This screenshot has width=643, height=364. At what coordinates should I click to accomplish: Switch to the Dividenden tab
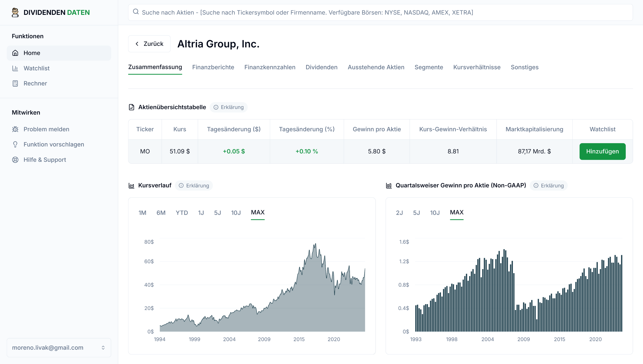coord(322,67)
